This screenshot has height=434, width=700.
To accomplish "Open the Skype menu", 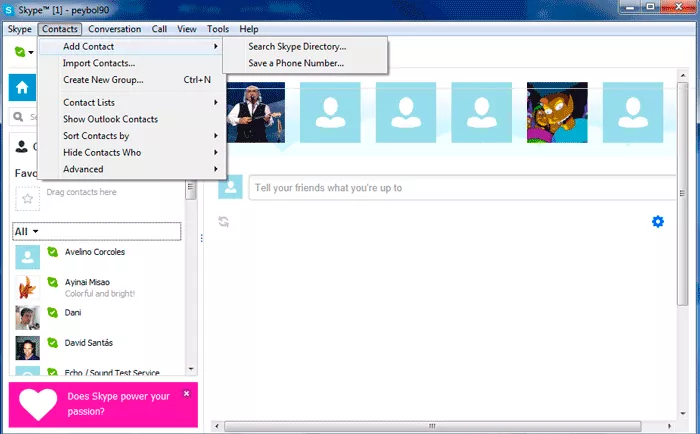I will (x=20, y=29).
